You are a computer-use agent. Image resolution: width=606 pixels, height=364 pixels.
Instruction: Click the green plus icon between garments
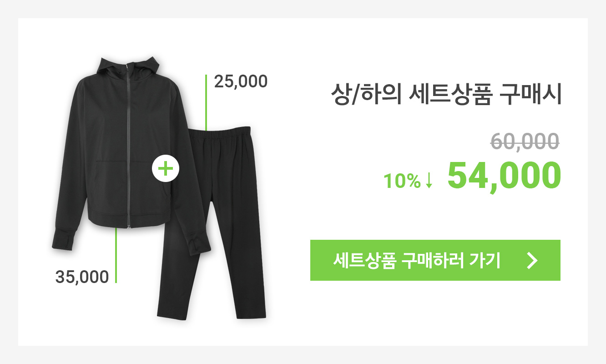pyautogui.click(x=165, y=168)
